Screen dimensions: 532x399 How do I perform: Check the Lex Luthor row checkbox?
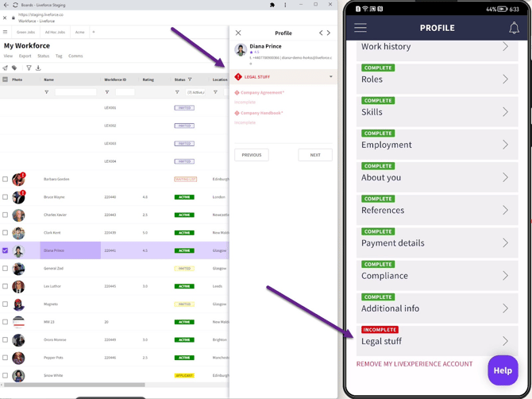(5, 286)
